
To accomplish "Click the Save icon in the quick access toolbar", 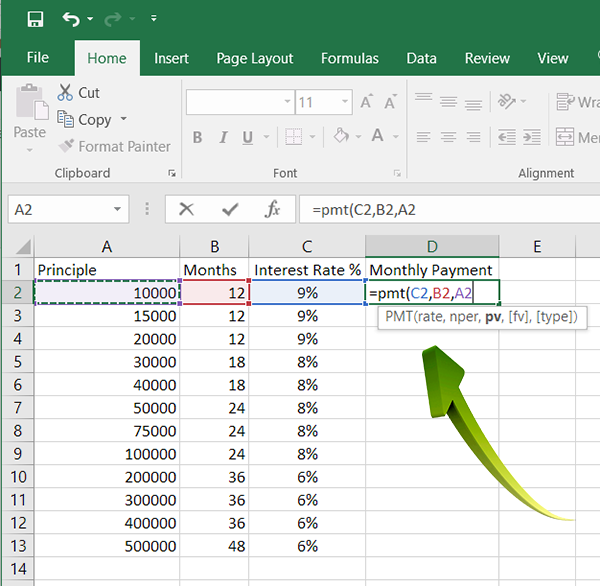I will pos(35,18).
